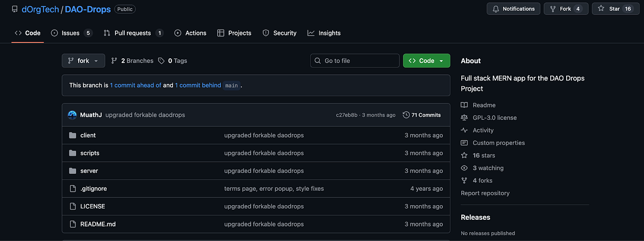Open the Projects tab
This screenshot has width=644, height=241.
tap(234, 33)
